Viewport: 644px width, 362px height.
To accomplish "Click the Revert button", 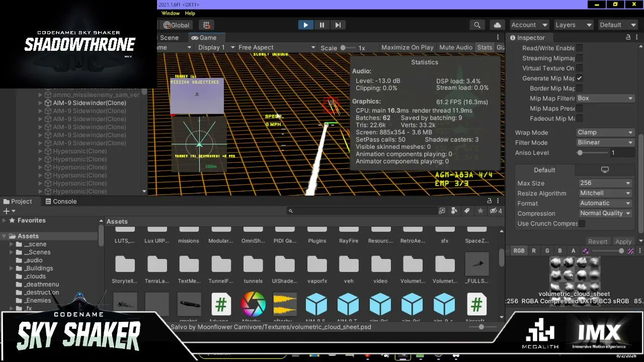I will point(598,242).
